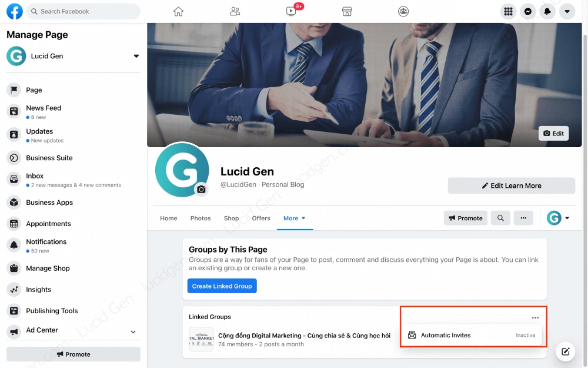Click the Edit Learn More button

[x=512, y=185]
